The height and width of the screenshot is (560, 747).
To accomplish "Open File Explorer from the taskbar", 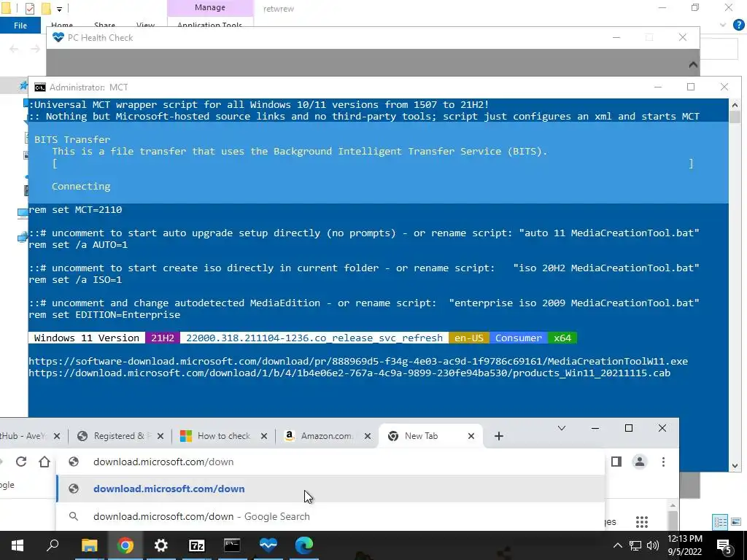I will click(x=89, y=545).
